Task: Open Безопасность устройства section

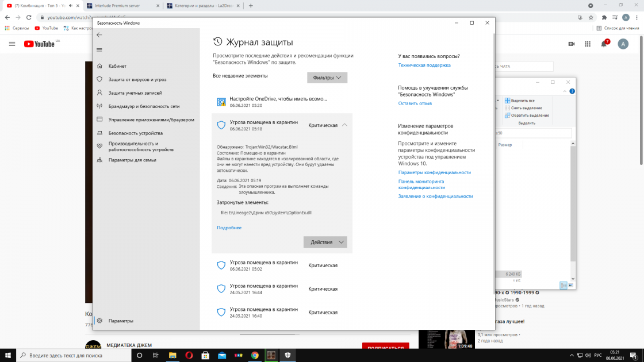Action: (135, 133)
